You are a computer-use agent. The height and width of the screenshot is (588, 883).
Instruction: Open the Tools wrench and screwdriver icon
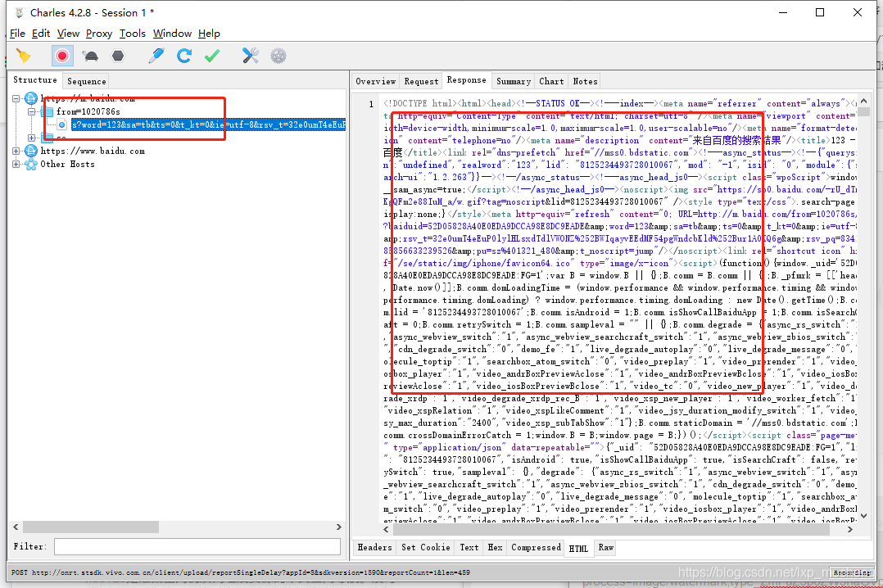[x=250, y=56]
